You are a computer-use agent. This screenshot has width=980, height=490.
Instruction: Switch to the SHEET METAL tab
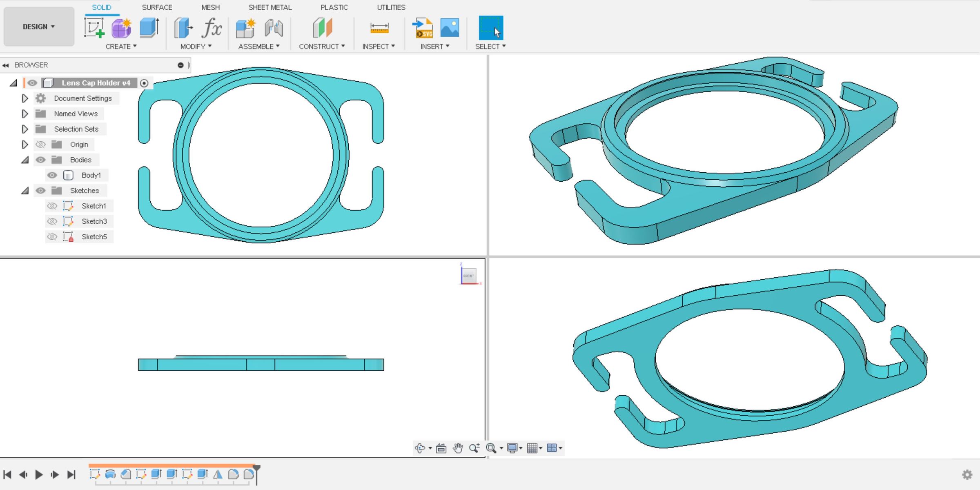tap(270, 7)
